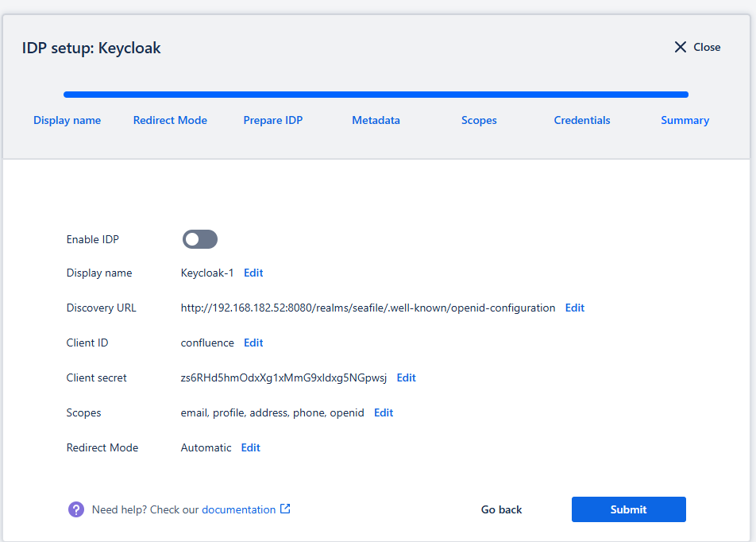Click the Go back button
The width and height of the screenshot is (756, 542).
(501, 509)
